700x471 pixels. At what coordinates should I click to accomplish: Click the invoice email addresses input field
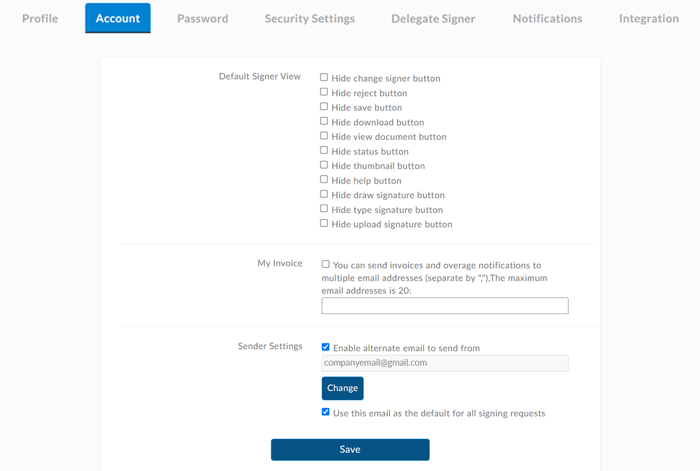click(x=445, y=306)
